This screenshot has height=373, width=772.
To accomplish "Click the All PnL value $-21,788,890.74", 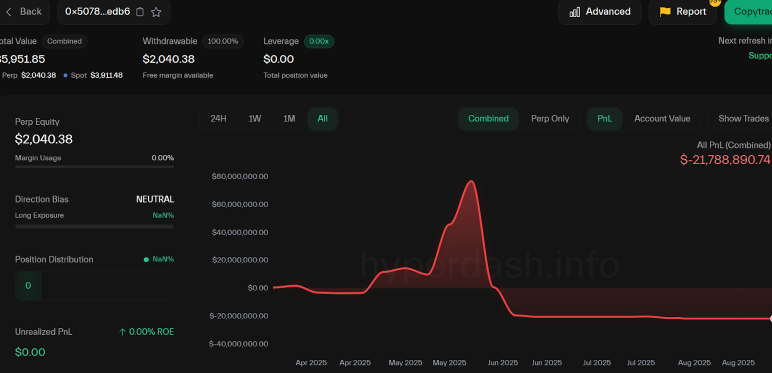I will (x=725, y=159).
